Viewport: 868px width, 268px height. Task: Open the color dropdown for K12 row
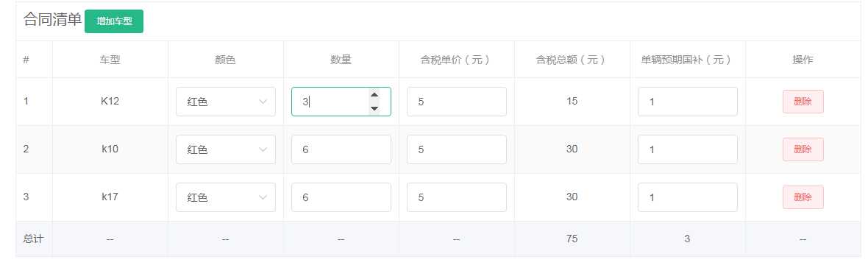click(x=226, y=102)
